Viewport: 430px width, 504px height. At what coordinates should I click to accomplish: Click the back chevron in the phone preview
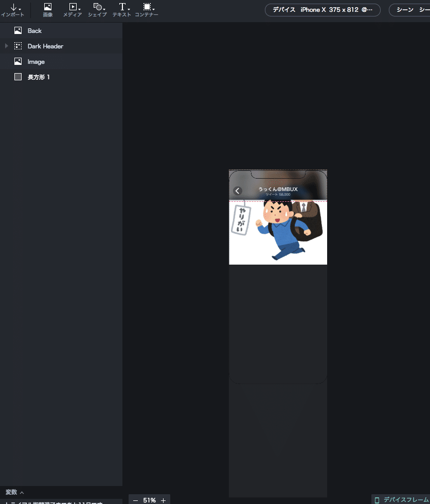[x=238, y=191]
